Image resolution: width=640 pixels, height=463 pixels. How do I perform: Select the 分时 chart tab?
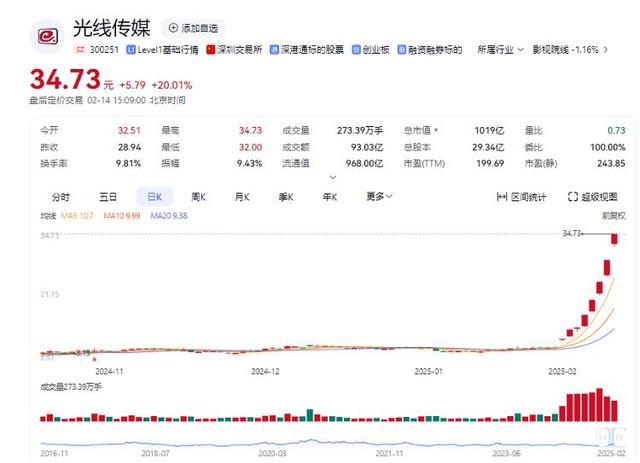click(x=61, y=197)
